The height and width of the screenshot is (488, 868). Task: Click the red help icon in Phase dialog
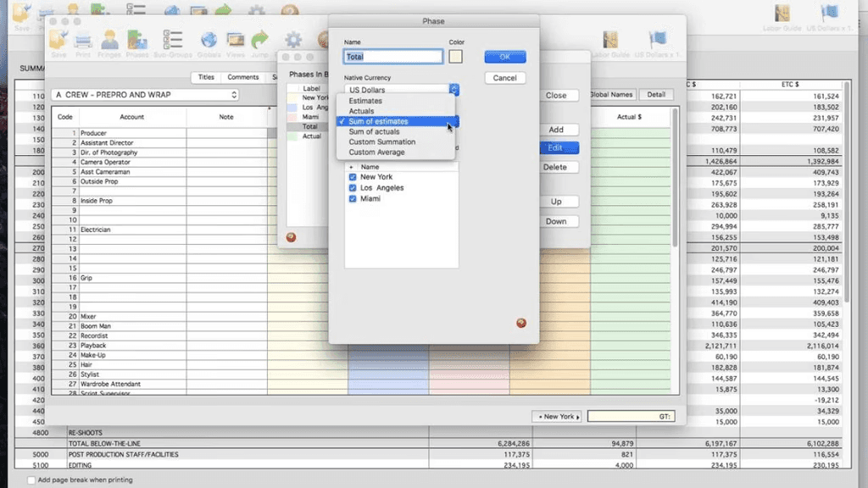click(x=521, y=323)
